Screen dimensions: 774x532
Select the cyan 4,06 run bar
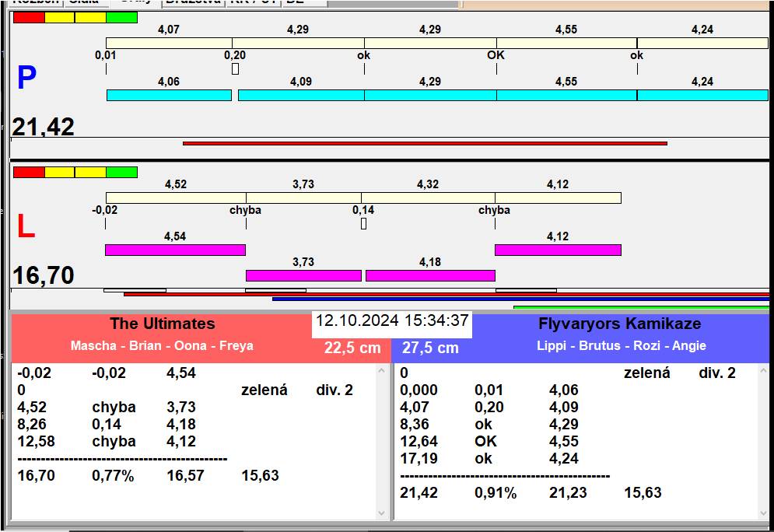(169, 95)
